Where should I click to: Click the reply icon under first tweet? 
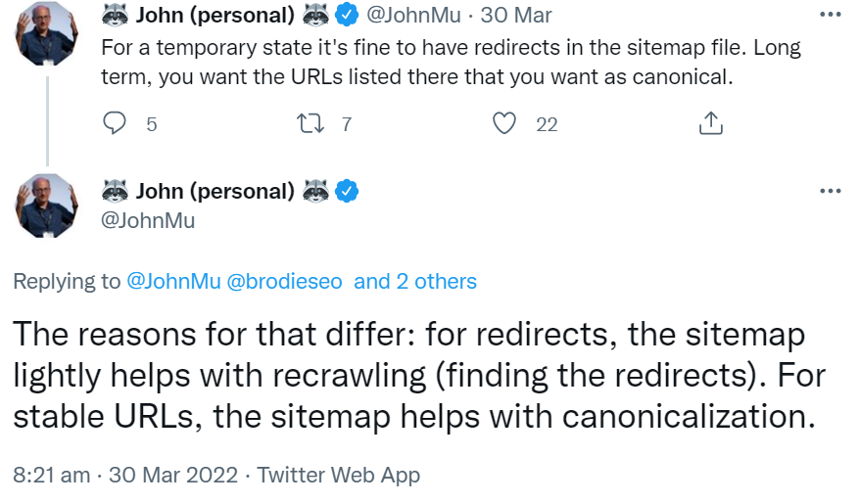[115, 123]
